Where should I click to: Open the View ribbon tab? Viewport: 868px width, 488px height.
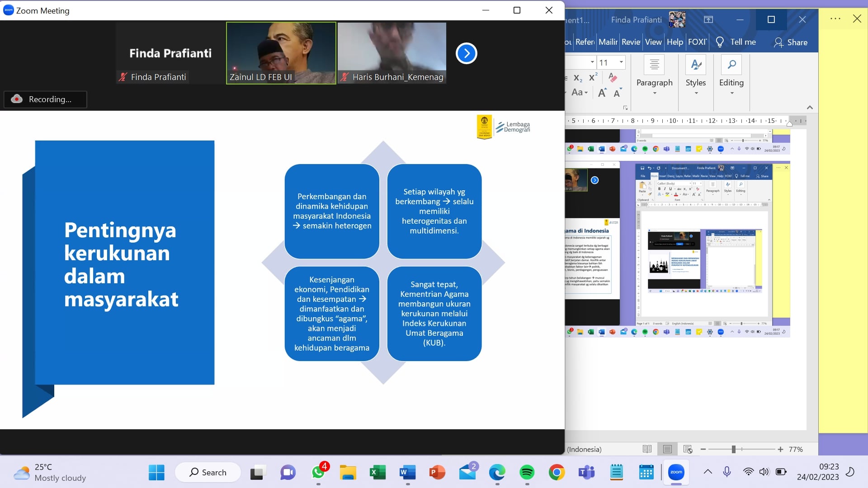click(x=653, y=42)
